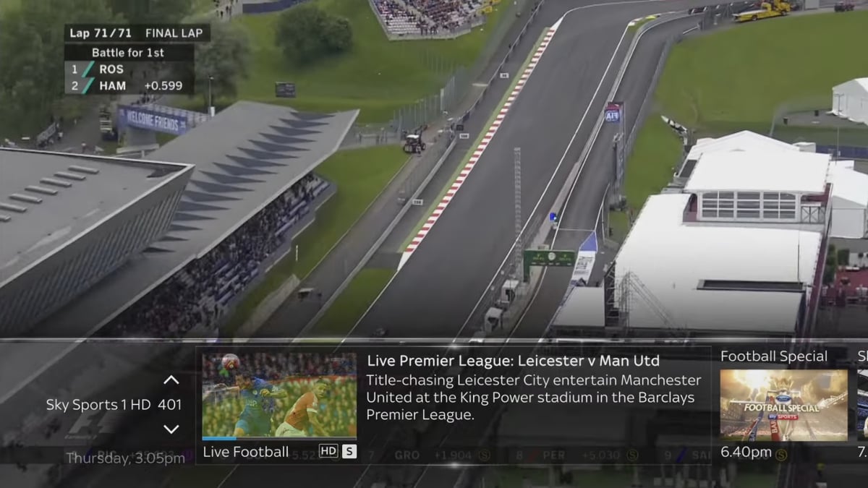
Task: Select the 6.40pm start time
Action: [746, 453]
